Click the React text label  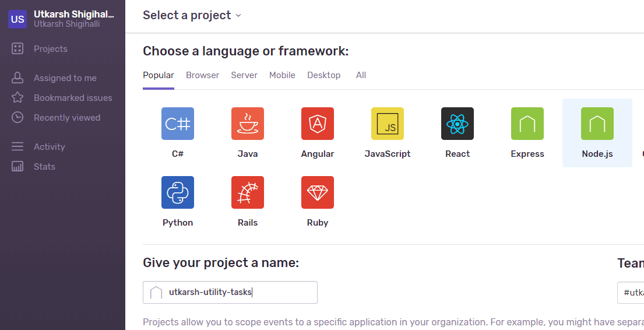point(457,154)
